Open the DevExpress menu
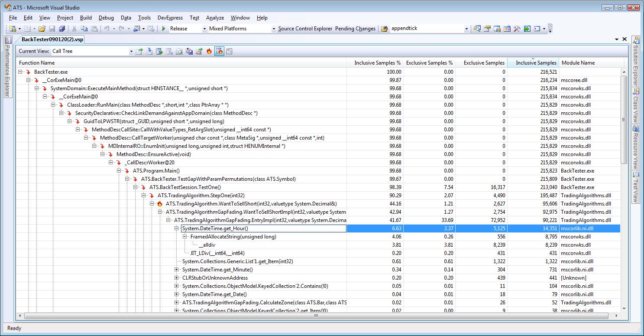Screen dimensions: 644x336 (x=170, y=18)
